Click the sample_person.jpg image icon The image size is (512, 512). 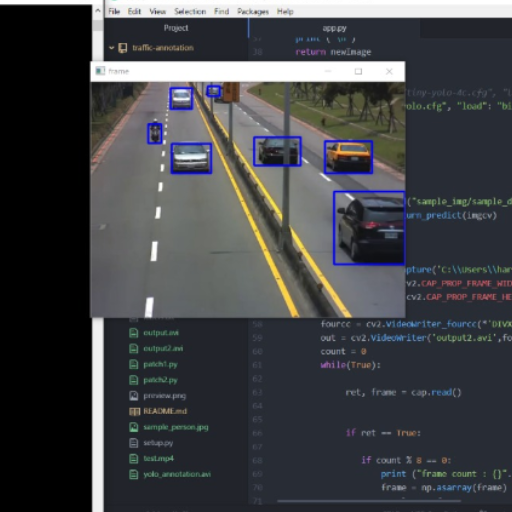tap(134, 427)
